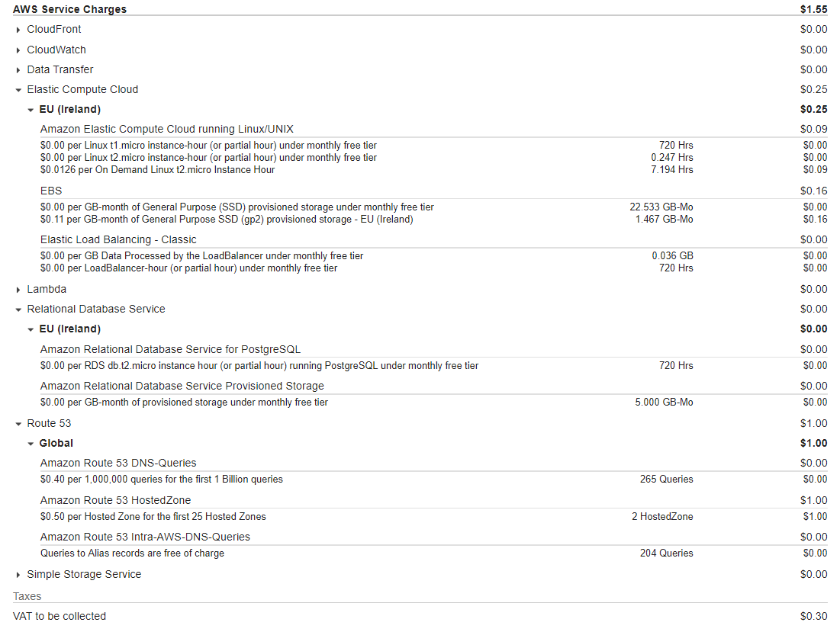This screenshot has width=840, height=632.
Task: Collapse the Relational Database Service arrow
Action: tap(18, 310)
